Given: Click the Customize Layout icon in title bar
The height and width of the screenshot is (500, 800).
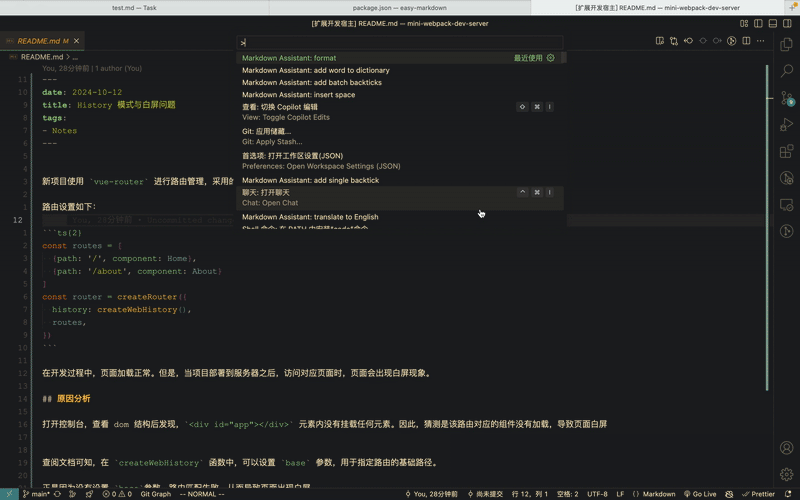Looking at the screenshot, I should click(744, 23).
